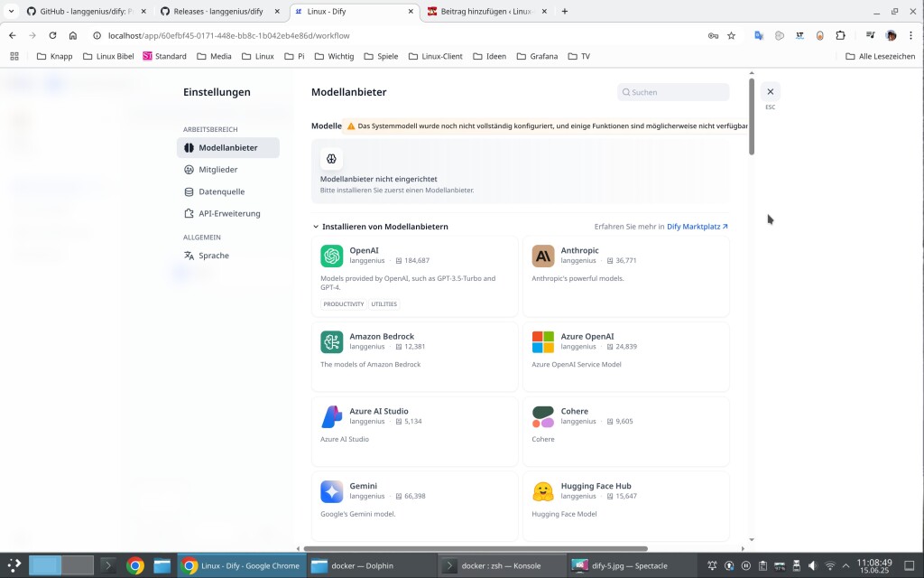Click the site information icon before localhost
Viewport: 924px width, 578px height.
(97, 35)
